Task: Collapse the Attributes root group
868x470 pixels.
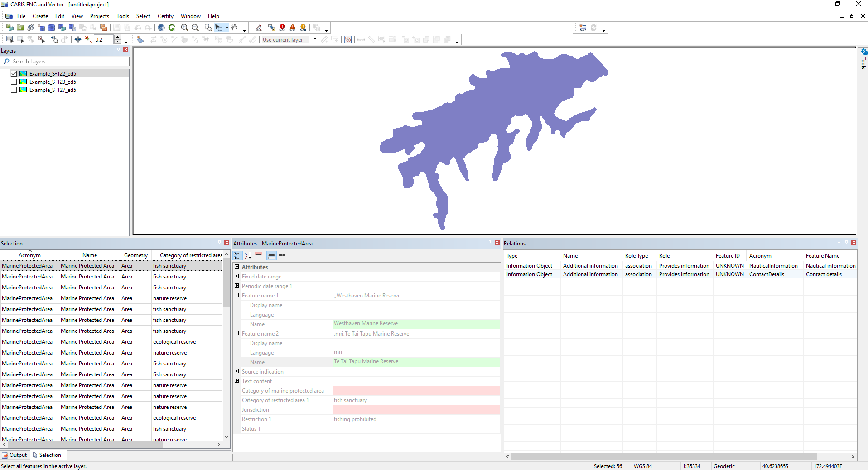Action: pos(236,267)
